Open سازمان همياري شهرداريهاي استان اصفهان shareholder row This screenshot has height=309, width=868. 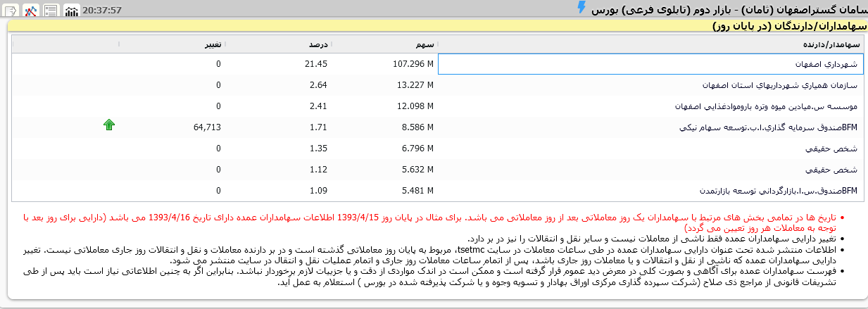click(x=780, y=85)
